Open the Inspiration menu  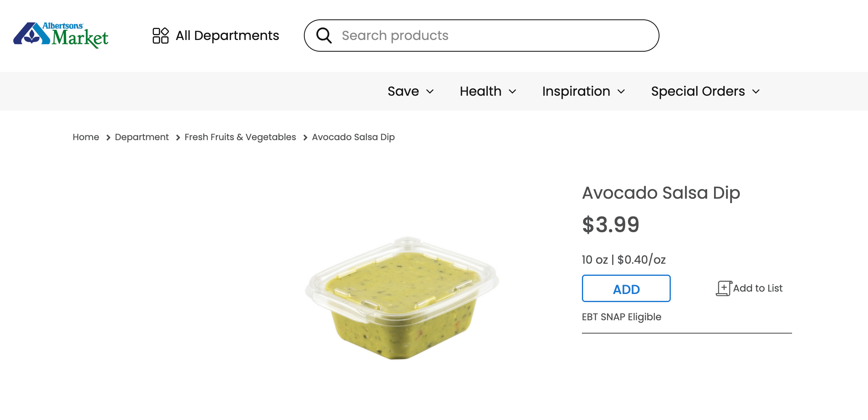click(x=576, y=91)
